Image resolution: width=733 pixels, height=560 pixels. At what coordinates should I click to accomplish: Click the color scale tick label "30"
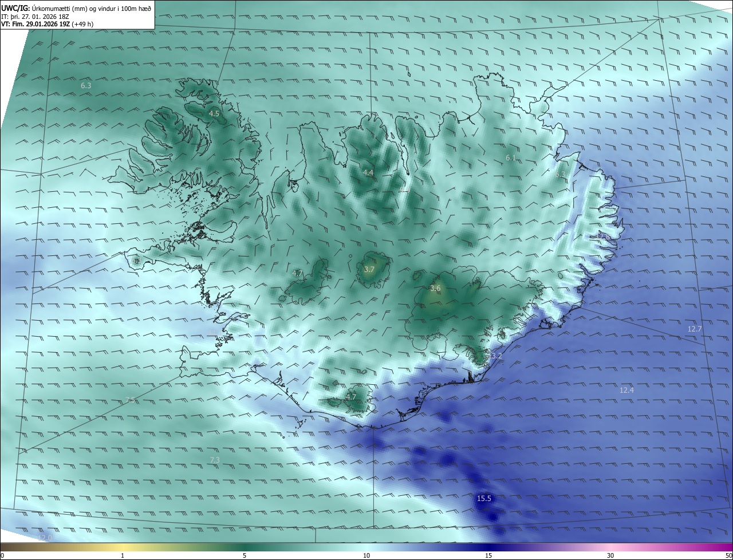pos(610,555)
